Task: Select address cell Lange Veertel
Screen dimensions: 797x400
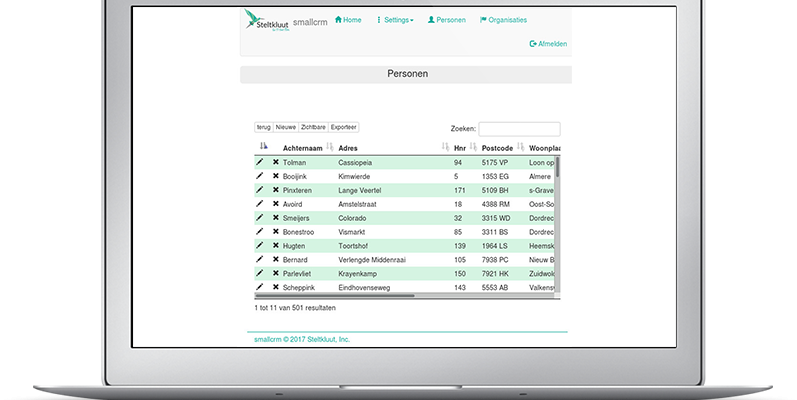Action: [x=359, y=190]
